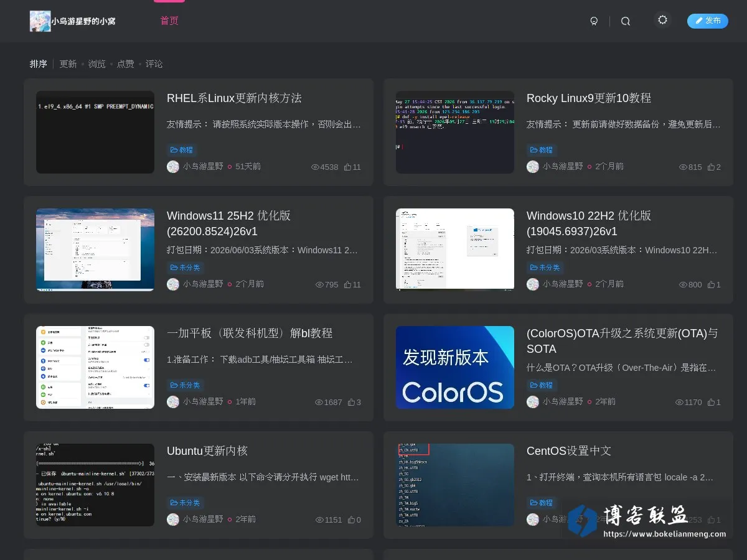
Task: Click author avatar on 一加平板 post
Action: [x=173, y=402]
